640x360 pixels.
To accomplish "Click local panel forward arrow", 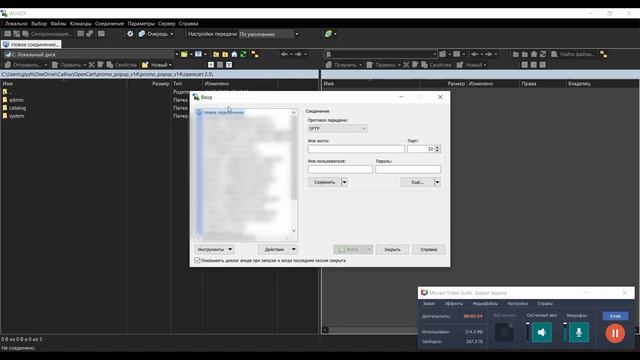I will [298, 54].
